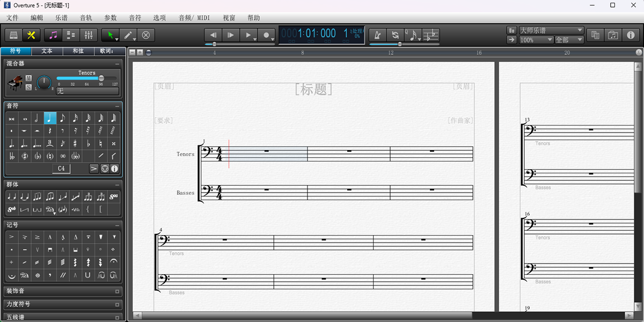Click the metronome icon near the transport controls
The image size is (644, 322).
(x=378, y=34)
